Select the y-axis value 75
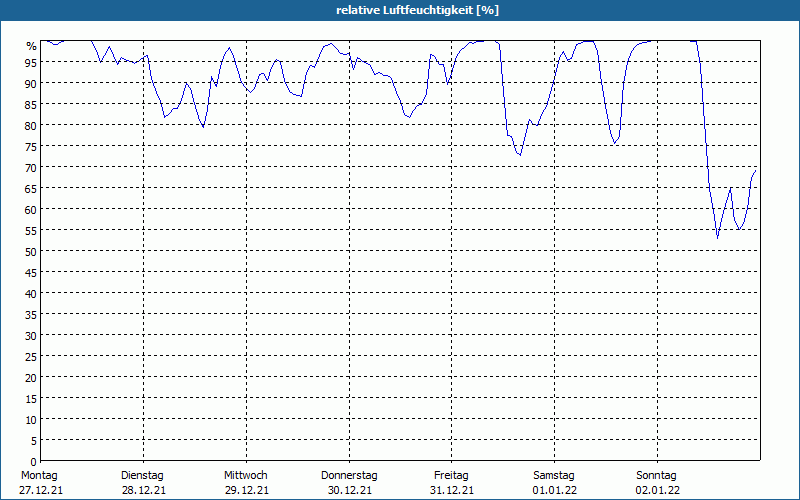800x500 pixels. tap(31, 146)
